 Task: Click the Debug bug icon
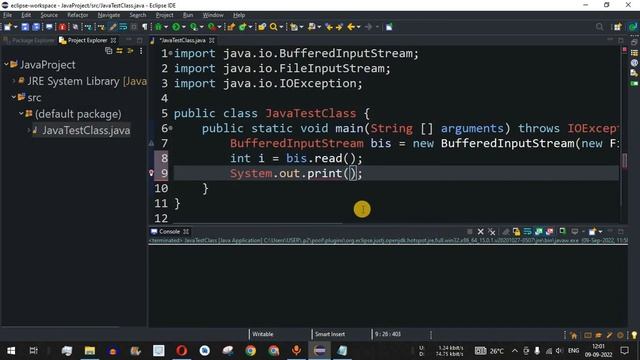pyautogui.click(x=159, y=27)
